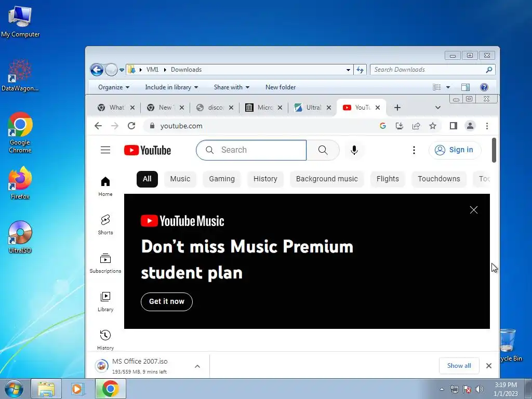This screenshot has width=532, height=399.
Task: Select the Music filter chip
Action: pyautogui.click(x=180, y=179)
